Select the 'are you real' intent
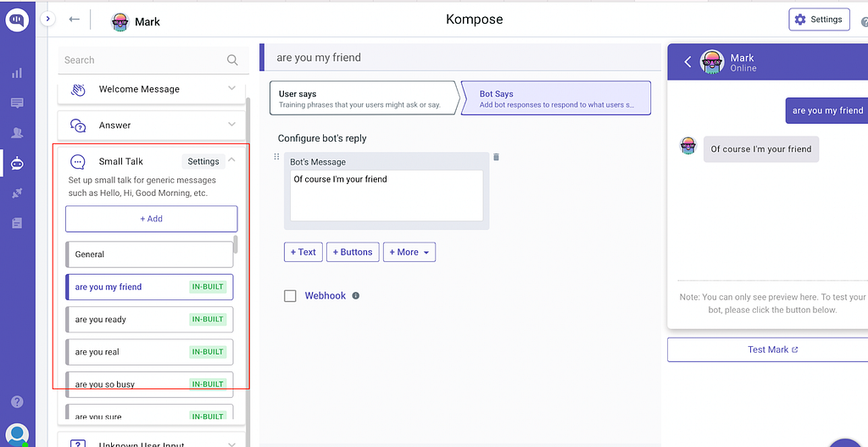The width and height of the screenshot is (868, 447). click(149, 352)
